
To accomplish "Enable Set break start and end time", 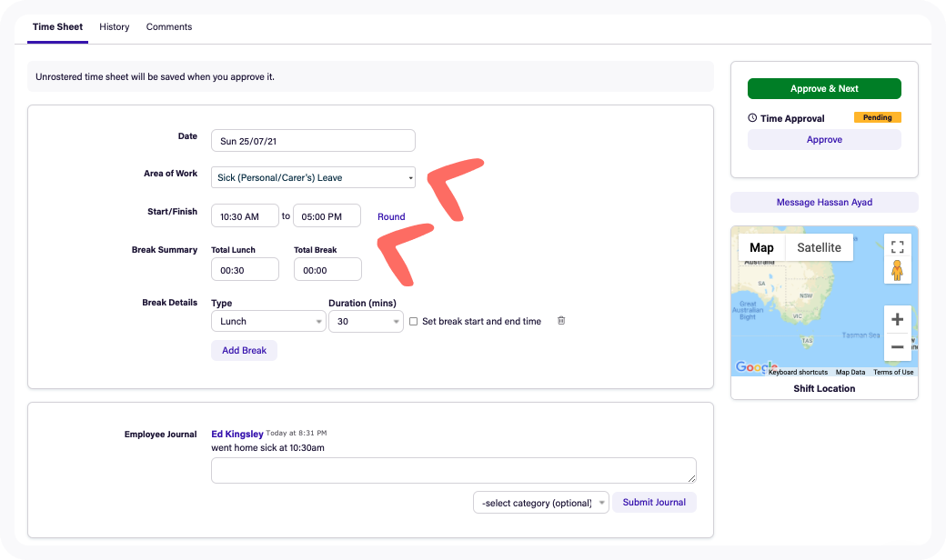I will point(414,322).
